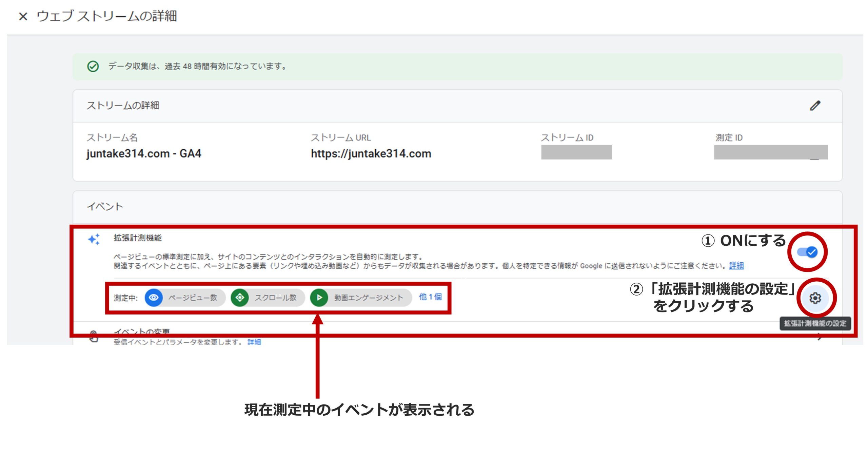
Task: Open the 詳細 link in the 拡張計測機能 description
Action: (x=737, y=266)
